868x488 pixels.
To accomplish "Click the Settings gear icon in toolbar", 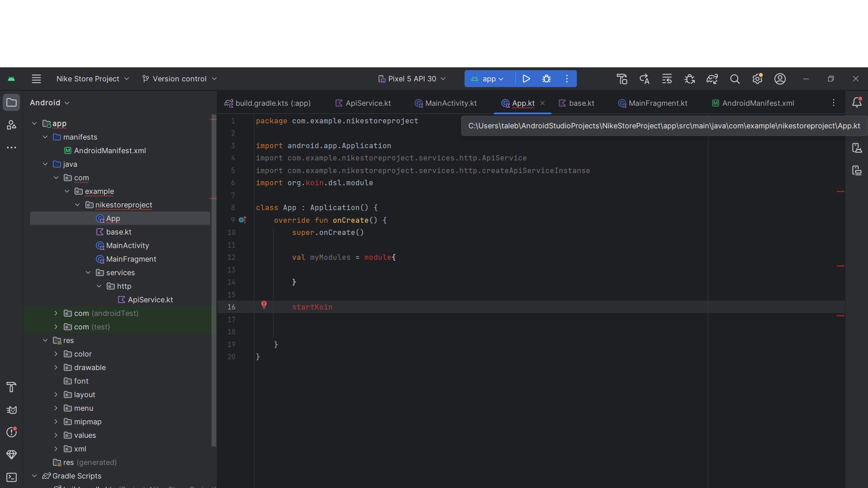I will 756,78.
